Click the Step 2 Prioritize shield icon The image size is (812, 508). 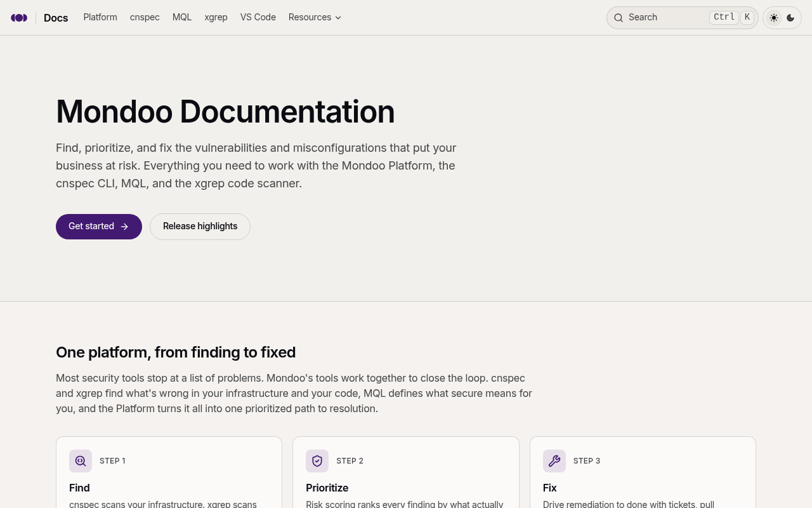pyautogui.click(x=317, y=461)
